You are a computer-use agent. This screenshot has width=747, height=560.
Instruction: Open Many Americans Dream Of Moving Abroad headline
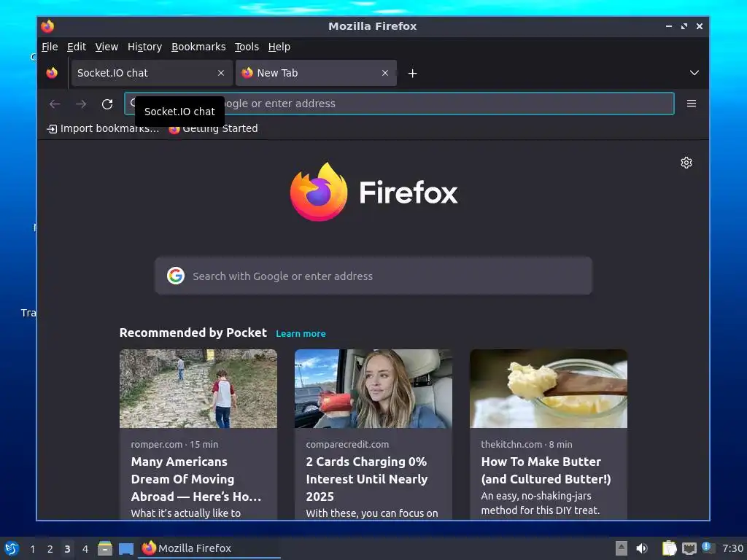pos(196,479)
